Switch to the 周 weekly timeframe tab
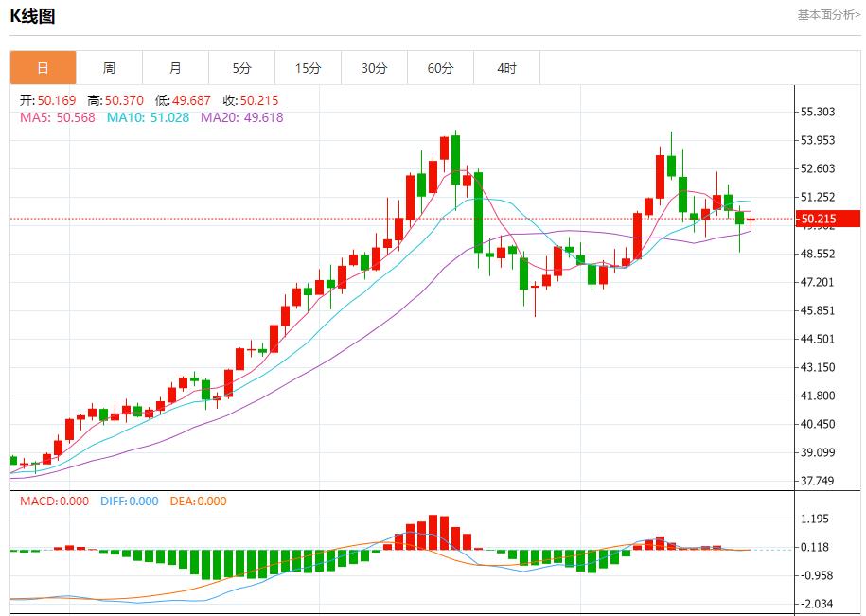866x616 pixels. pyautogui.click(x=110, y=67)
